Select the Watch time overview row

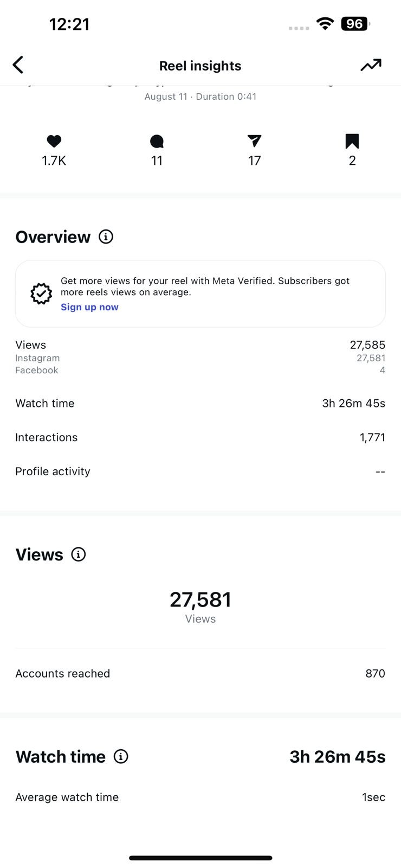point(200,403)
